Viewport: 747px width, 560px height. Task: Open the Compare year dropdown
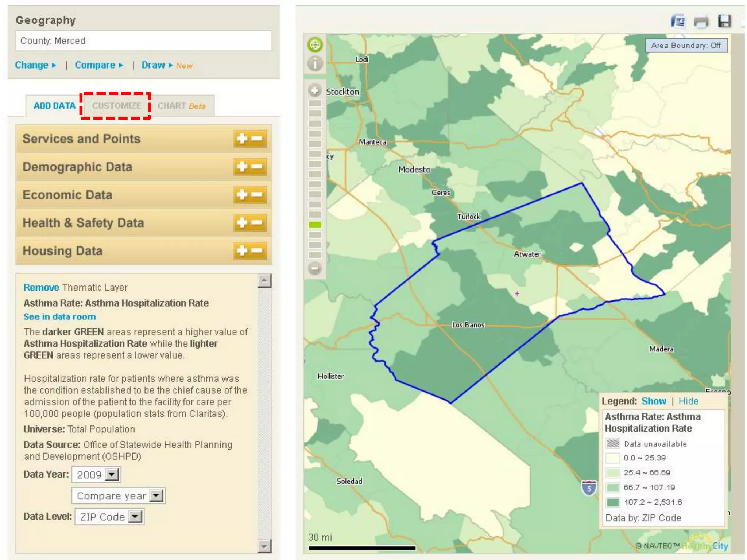click(156, 495)
